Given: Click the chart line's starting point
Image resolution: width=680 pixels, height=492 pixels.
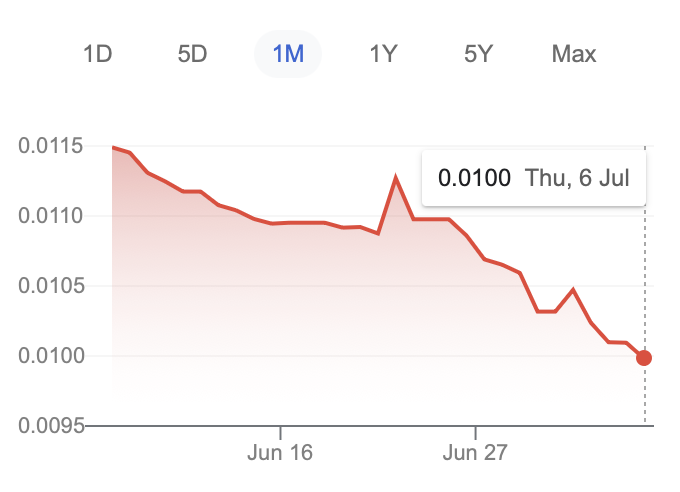Looking at the screenshot, I should (x=113, y=148).
